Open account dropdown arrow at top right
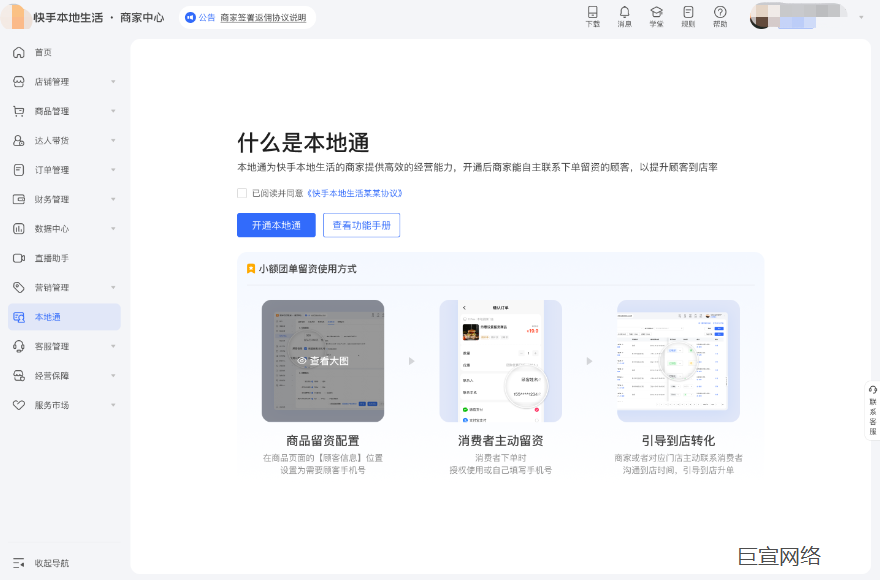The height and width of the screenshot is (580, 880). 861,17
